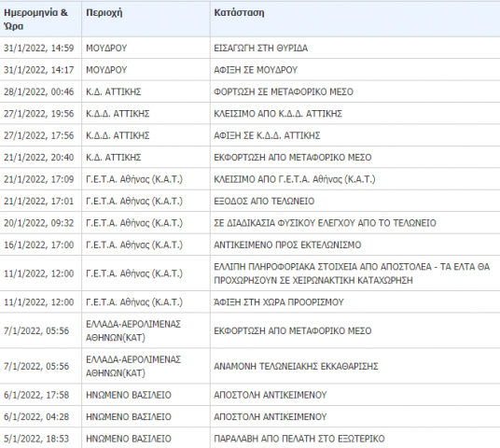Select date cell '6/1/2022, 04:28'
500x448 pixels.
point(36,416)
